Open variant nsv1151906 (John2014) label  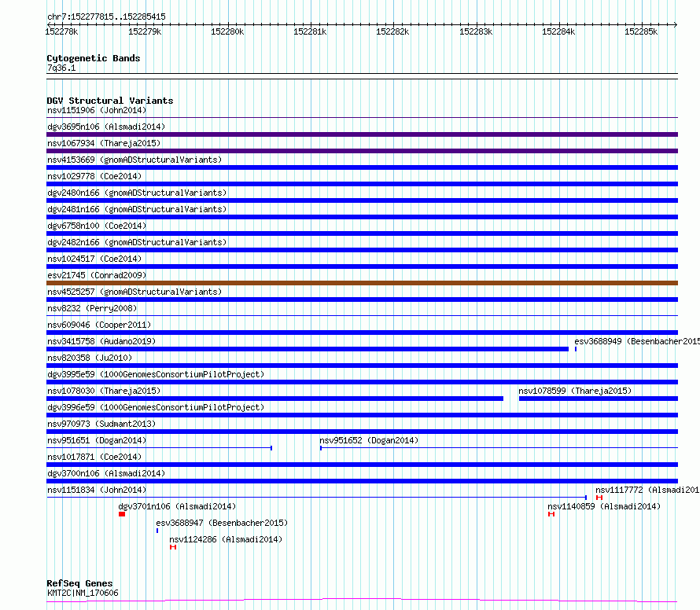(97, 110)
